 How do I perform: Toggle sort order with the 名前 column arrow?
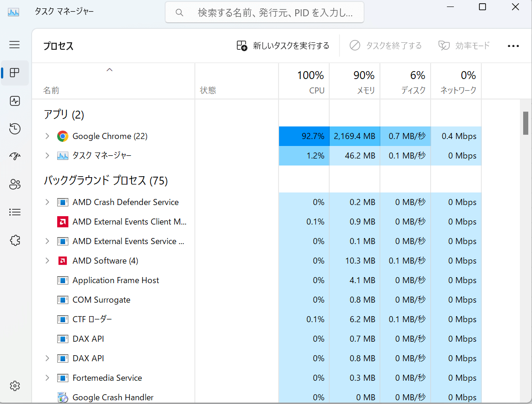click(x=109, y=70)
